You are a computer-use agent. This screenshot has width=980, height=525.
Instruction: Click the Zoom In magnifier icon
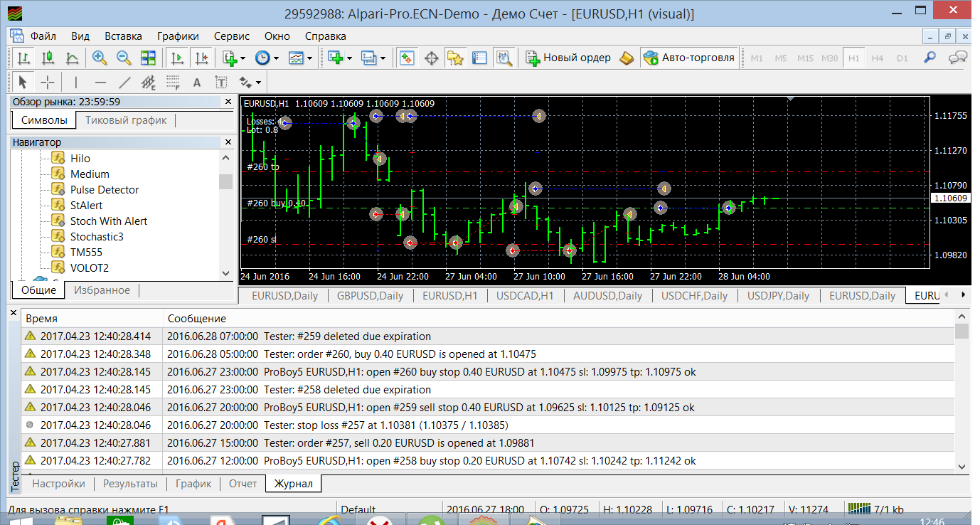pos(100,58)
